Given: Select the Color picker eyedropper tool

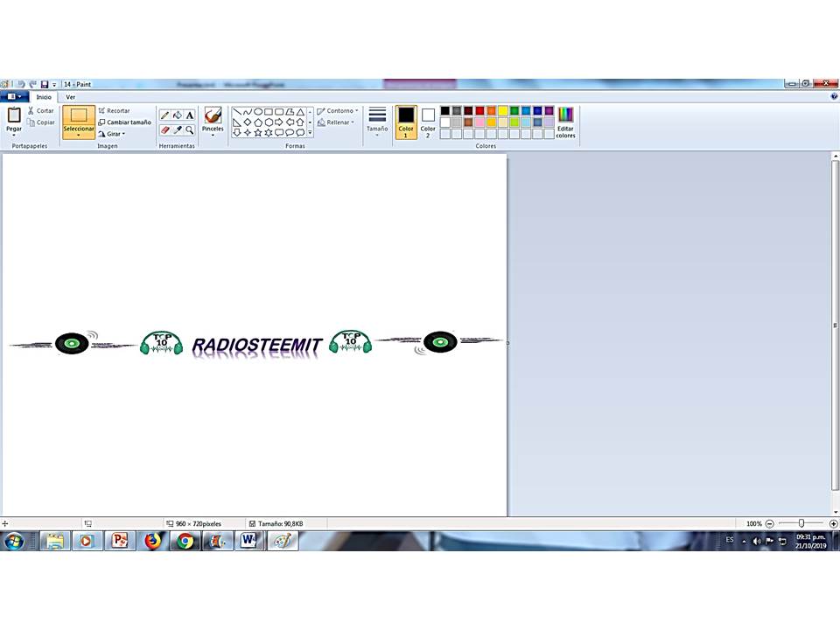Looking at the screenshot, I should click(x=178, y=130).
